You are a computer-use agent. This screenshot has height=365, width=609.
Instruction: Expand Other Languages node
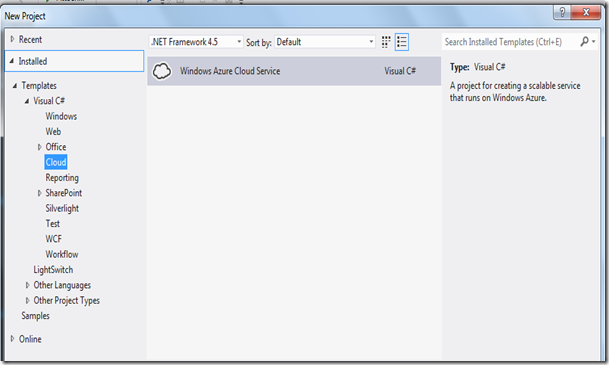[x=27, y=285]
